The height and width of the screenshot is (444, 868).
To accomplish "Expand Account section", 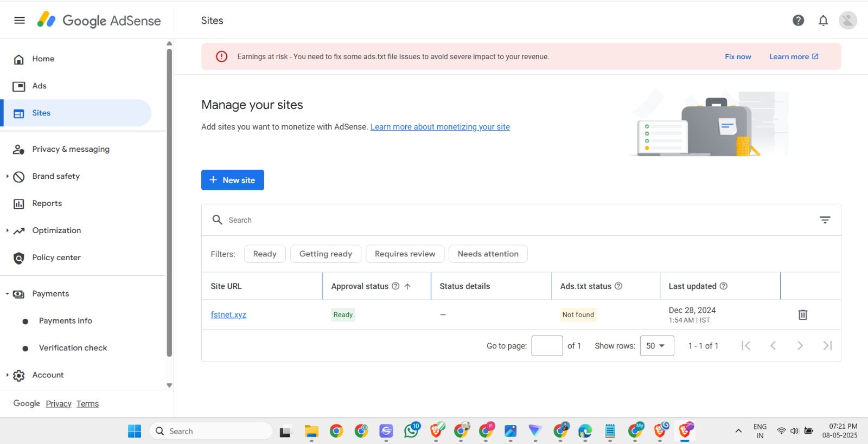I will [8, 375].
